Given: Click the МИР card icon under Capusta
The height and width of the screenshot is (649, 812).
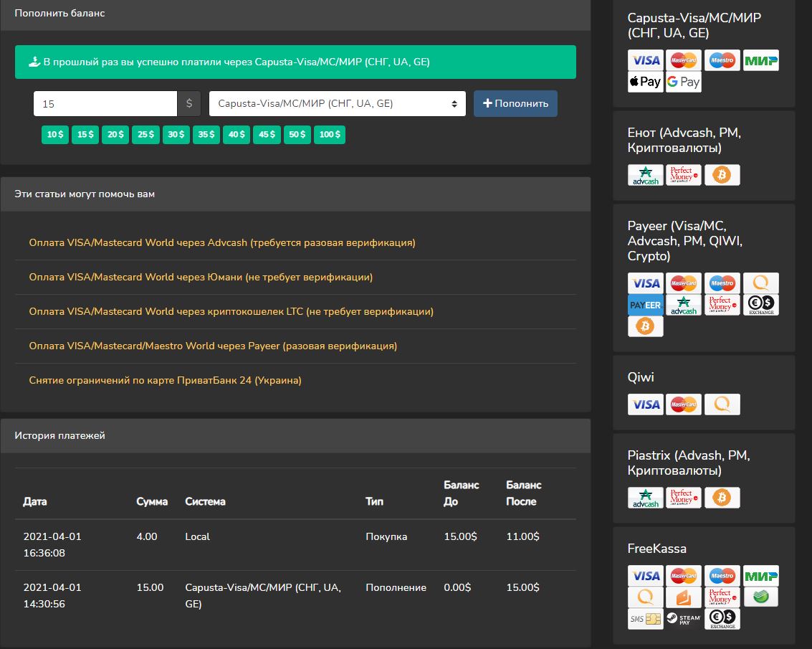Looking at the screenshot, I should coord(760,60).
